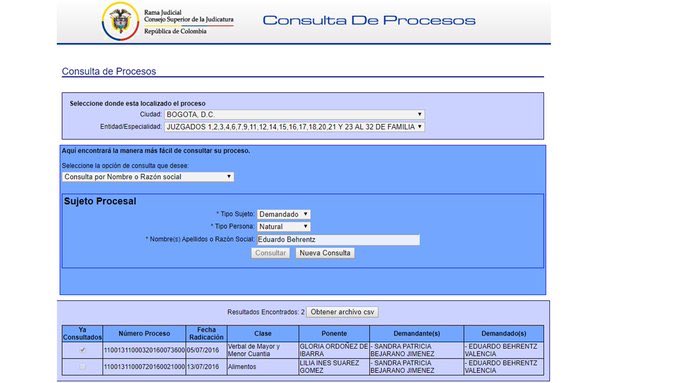Click the Obtener archivo csv button
Image resolution: width=680 pixels, height=383 pixels.
click(x=342, y=312)
